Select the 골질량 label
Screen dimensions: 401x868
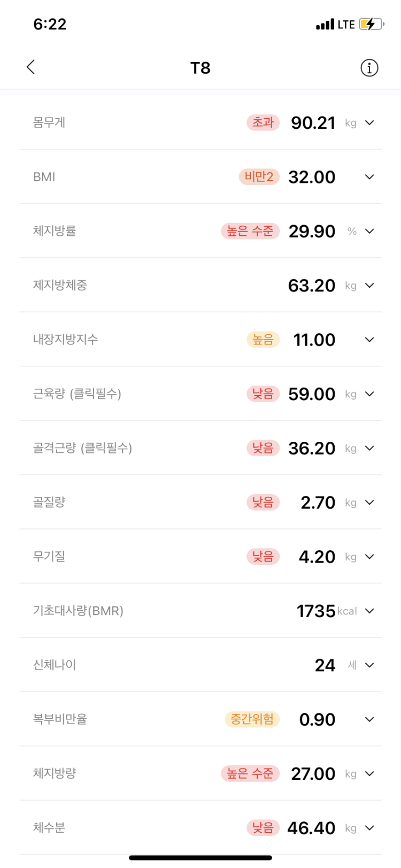(49, 502)
